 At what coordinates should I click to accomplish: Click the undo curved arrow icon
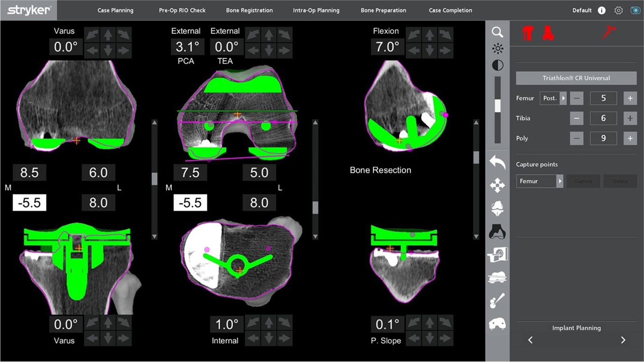click(497, 162)
